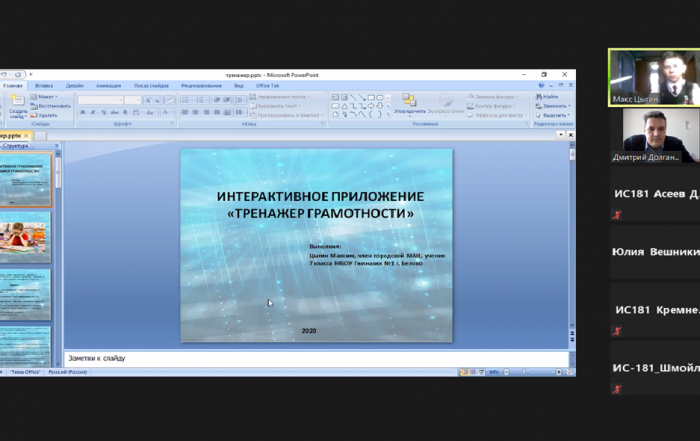This screenshot has height=441, width=700.
Task: Pick the oval shape from gallery
Action: pos(379,97)
